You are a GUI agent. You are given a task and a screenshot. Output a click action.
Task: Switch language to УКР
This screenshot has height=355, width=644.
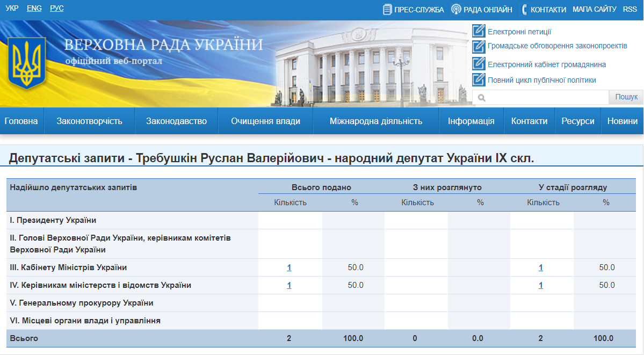pos(12,8)
